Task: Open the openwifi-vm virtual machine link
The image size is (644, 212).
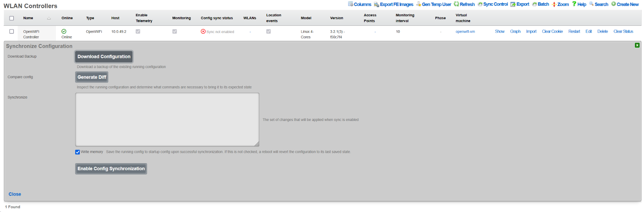Action: tap(465, 31)
